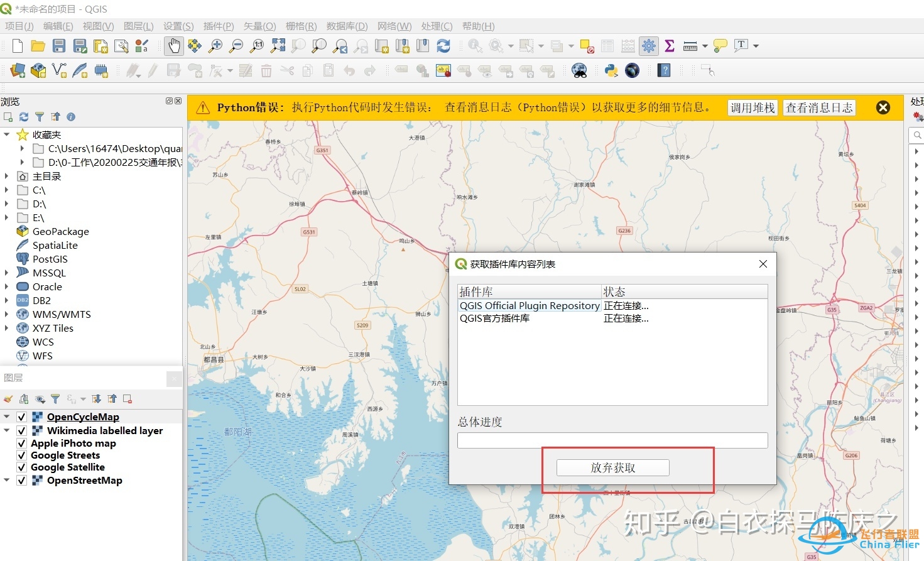Viewport: 924px width, 561px height.
Task: Open the metasearch globe binoculars icon
Action: (579, 70)
